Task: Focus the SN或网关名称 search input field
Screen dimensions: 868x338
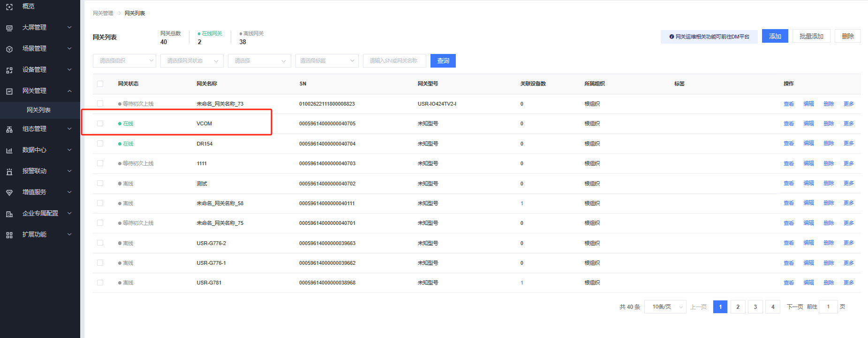Action: pos(394,61)
